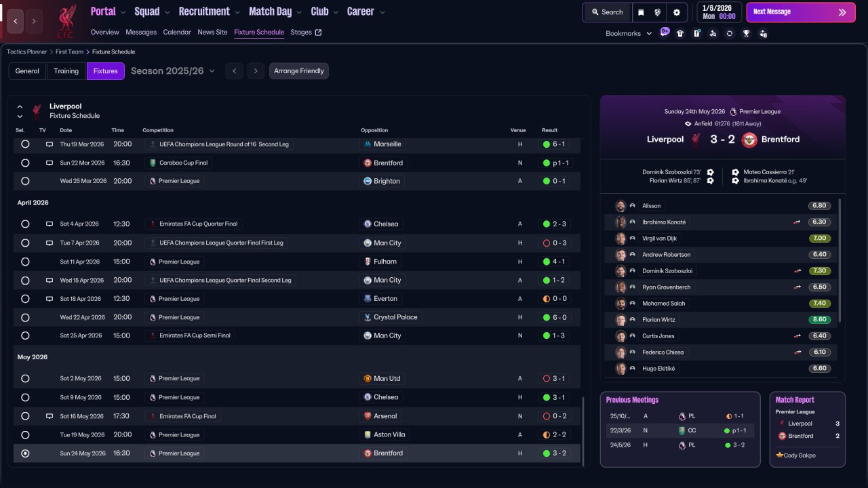Open the Overview sub-tab
868x488 pixels.
(x=104, y=33)
